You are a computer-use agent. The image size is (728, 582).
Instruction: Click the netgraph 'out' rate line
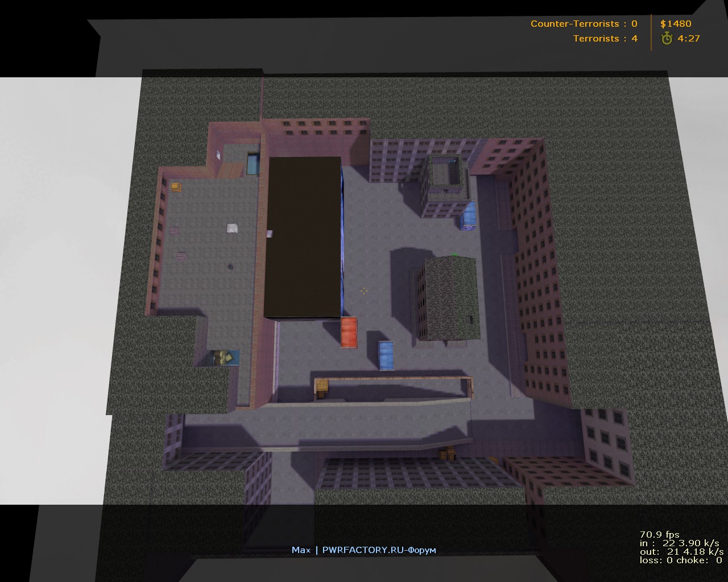coord(681,552)
